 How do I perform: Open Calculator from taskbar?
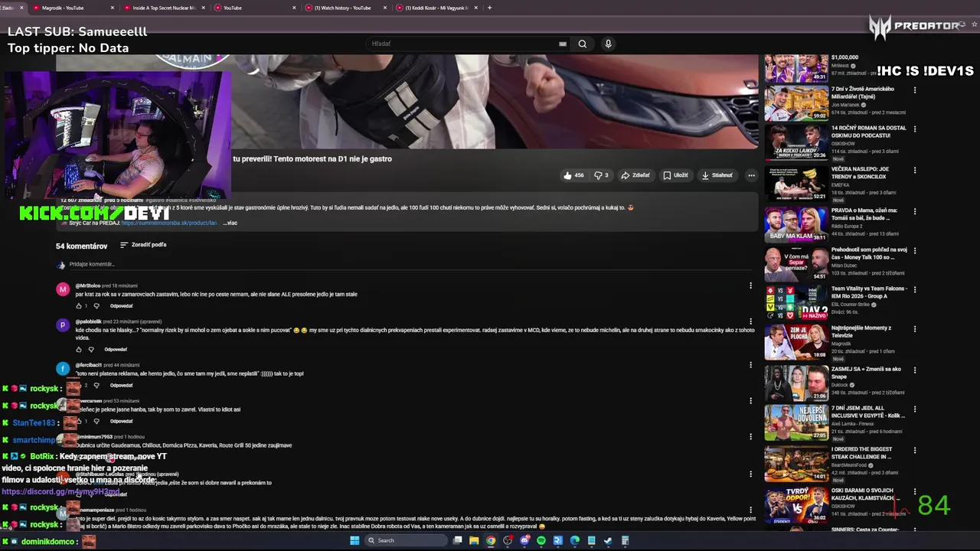click(x=626, y=540)
